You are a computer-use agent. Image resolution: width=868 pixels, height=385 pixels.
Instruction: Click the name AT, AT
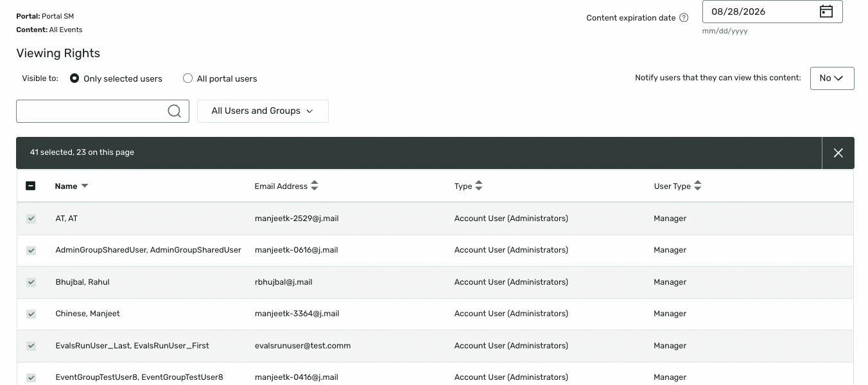67,219
